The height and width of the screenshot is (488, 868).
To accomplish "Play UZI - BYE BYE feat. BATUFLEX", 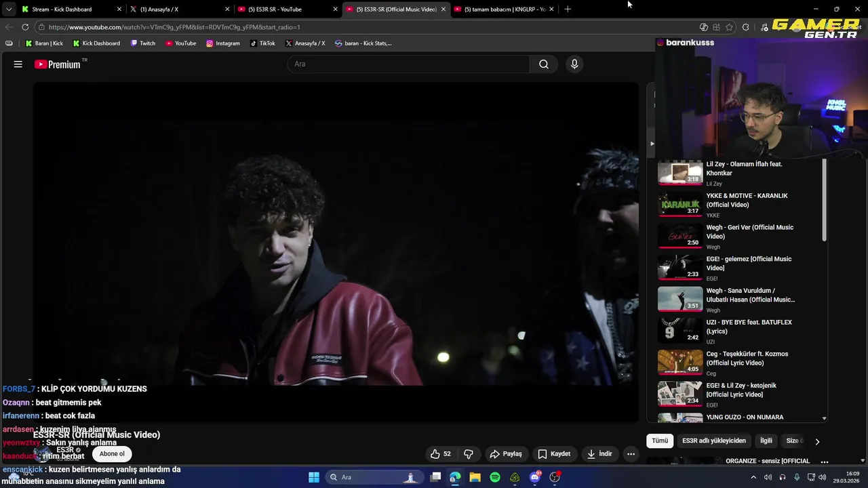I will click(x=739, y=331).
